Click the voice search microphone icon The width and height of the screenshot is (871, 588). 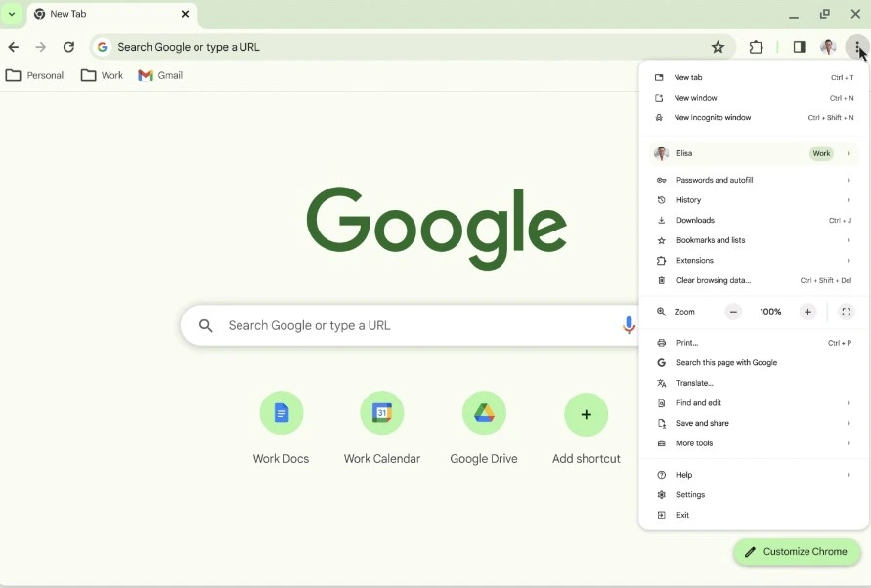point(629,325)
